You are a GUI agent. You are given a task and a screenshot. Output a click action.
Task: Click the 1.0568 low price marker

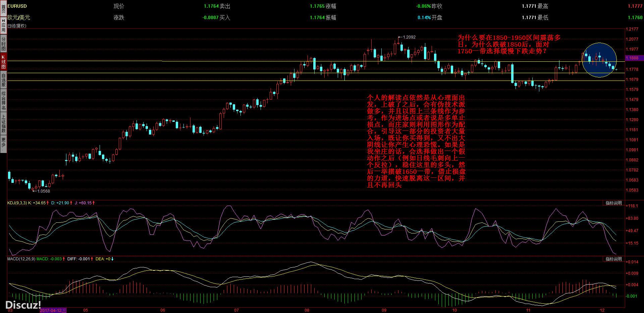click(x=43, y=191)
